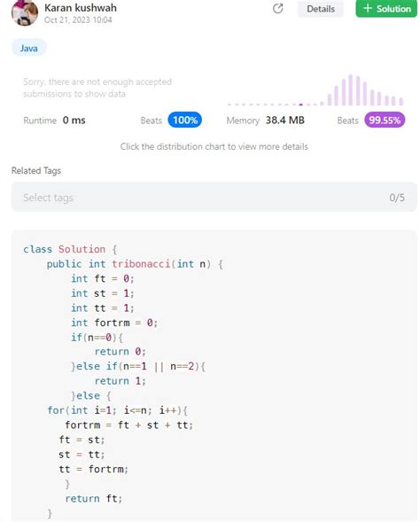Click the tallest bar in memory chart
Viewport: 420px width, 522px height.
[x=351, y=90]
